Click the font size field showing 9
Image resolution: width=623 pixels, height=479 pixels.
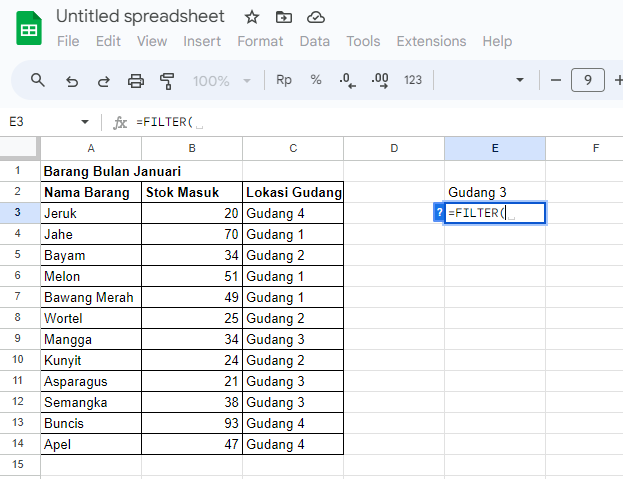(x=587, y=81)
